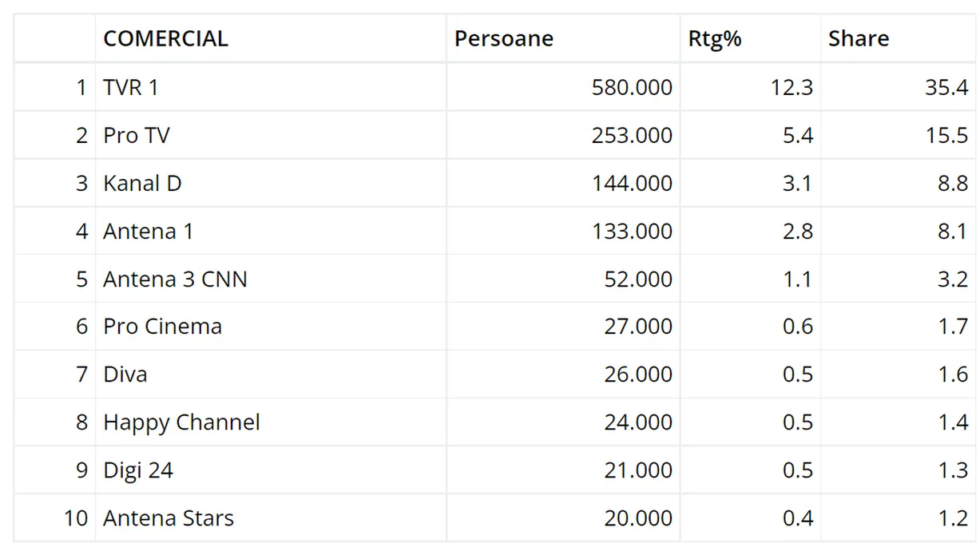Image resolution: width=980 pixels, height=559 pixels.
Task: Select the Antena Stars cell
Action: 169,517
